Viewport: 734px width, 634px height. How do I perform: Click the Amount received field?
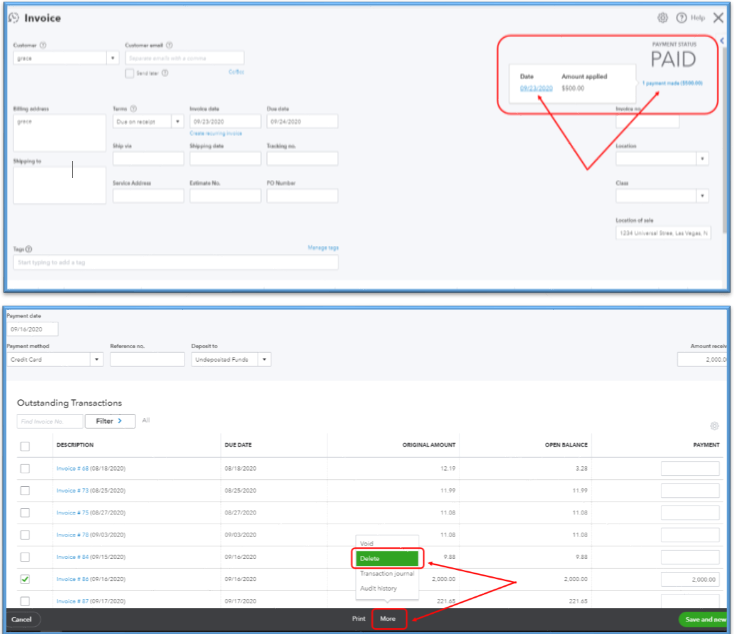click(702, 360)
